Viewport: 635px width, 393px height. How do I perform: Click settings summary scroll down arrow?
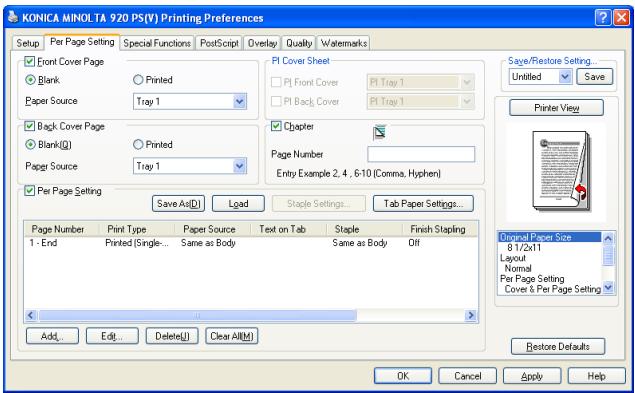608,288
